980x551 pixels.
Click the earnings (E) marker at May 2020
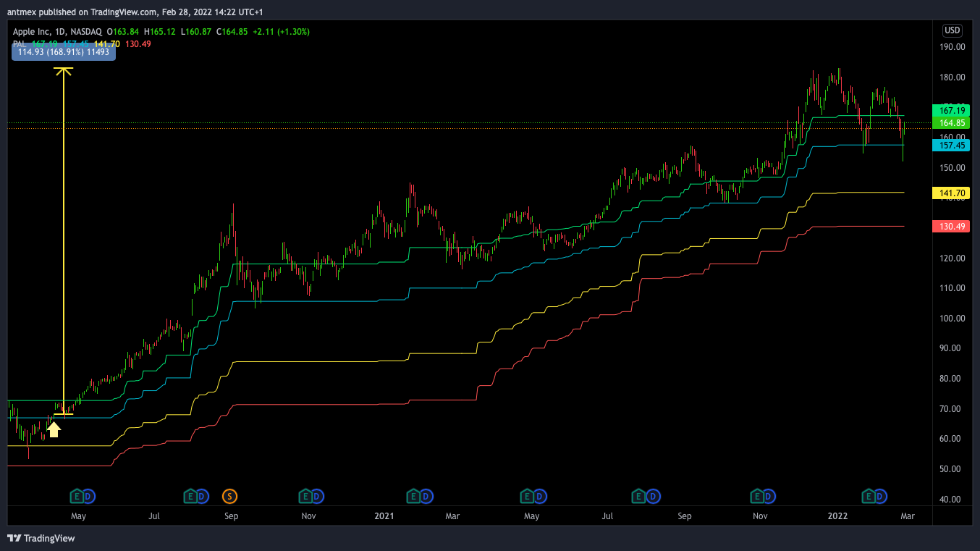pos(75,496)
